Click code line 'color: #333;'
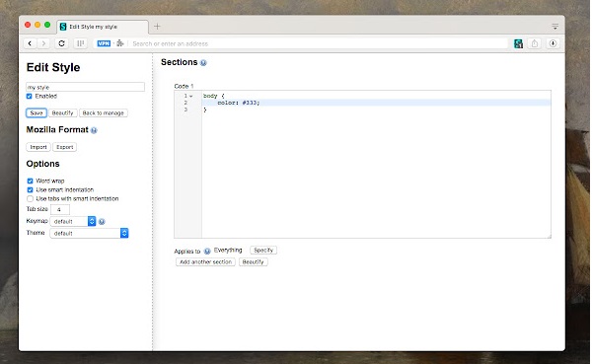The image size is (592, 364). coord(239,103)
